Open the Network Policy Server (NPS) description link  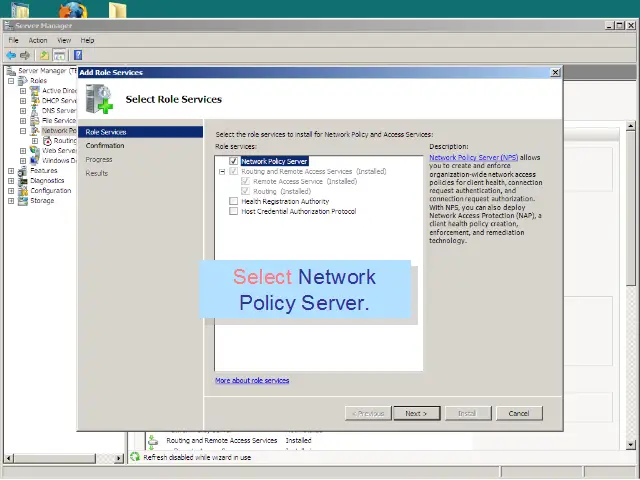tap(474, 157)
